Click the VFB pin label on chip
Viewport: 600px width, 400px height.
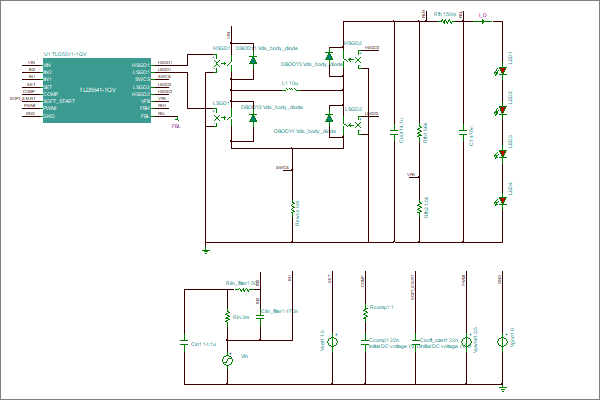(x=145, y=101)
